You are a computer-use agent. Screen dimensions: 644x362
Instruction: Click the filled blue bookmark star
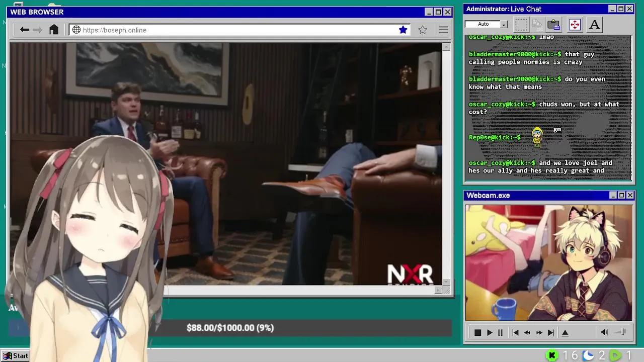(403, 30)
